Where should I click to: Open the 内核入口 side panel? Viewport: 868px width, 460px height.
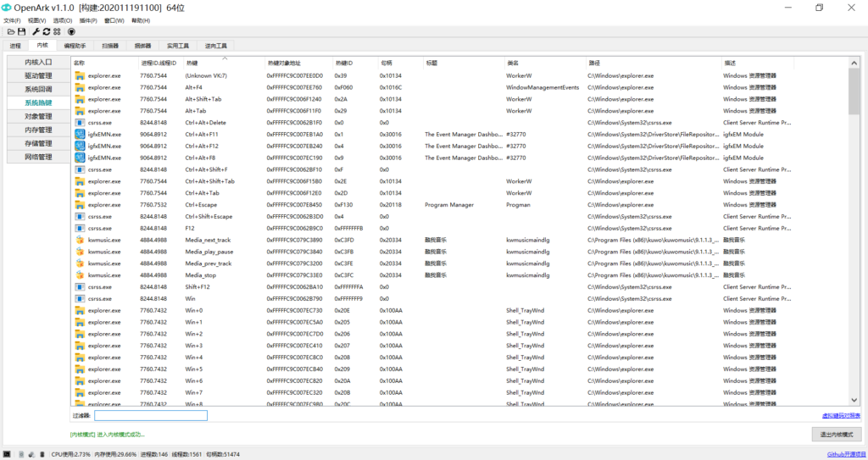coord(38,62)
